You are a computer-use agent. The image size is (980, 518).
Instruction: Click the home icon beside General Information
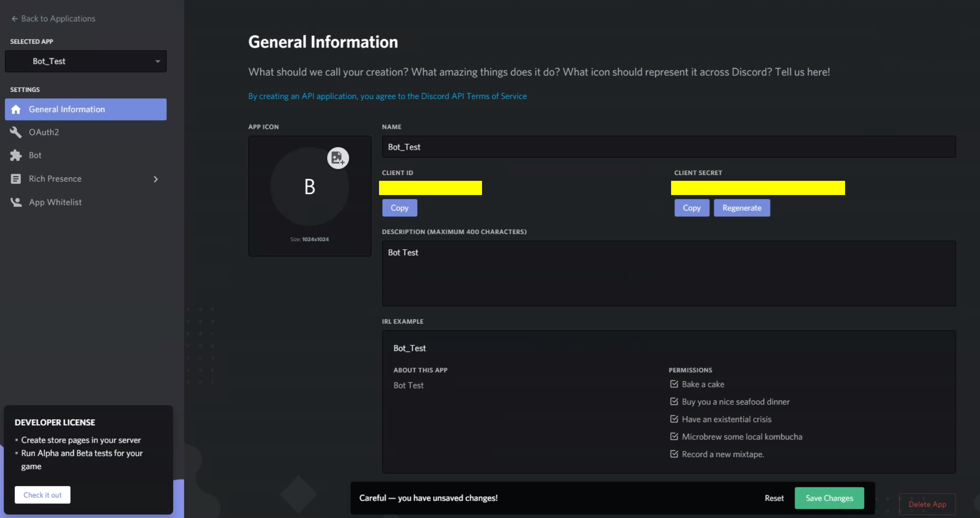(16, 109)
